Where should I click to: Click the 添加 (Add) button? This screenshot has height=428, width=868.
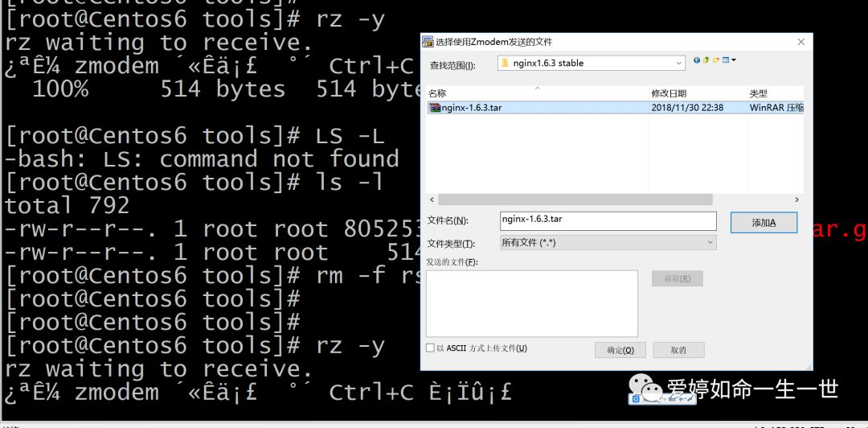[x=764, y=223]
